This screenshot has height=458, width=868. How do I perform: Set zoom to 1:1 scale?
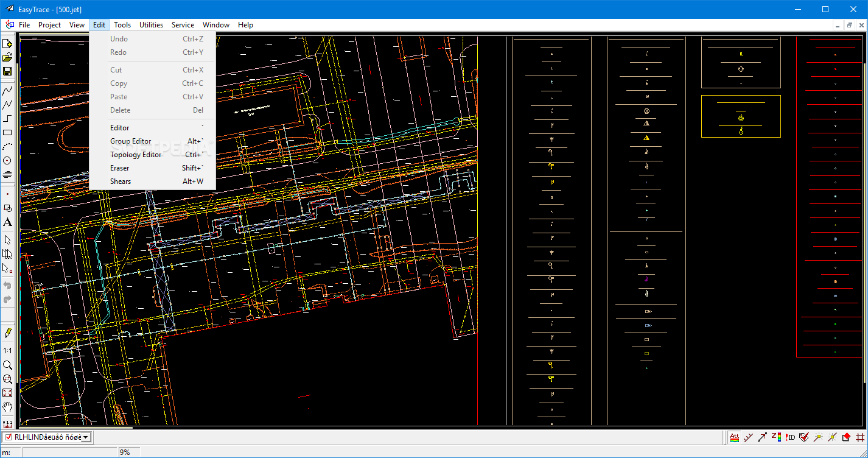(x=7, y=351)
